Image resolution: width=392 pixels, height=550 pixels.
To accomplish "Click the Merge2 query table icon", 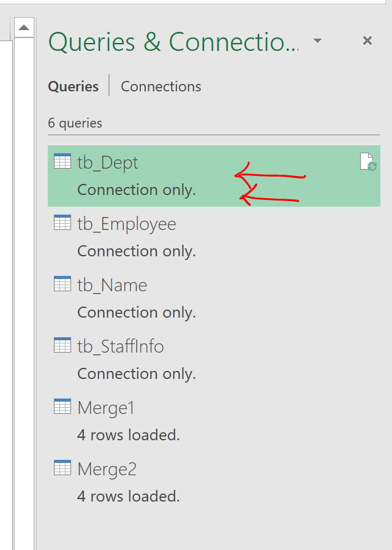I will pyautogui.click(x=62, y=468).
